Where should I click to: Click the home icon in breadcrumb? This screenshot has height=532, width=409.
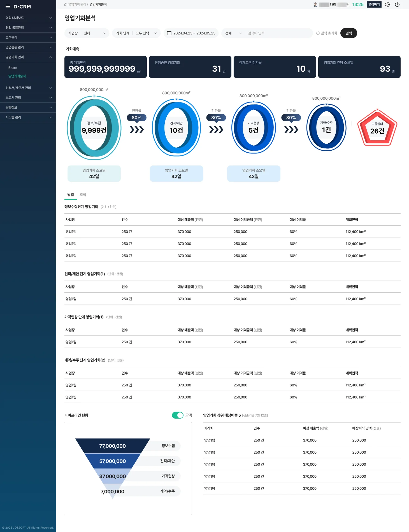click(66, 4)
